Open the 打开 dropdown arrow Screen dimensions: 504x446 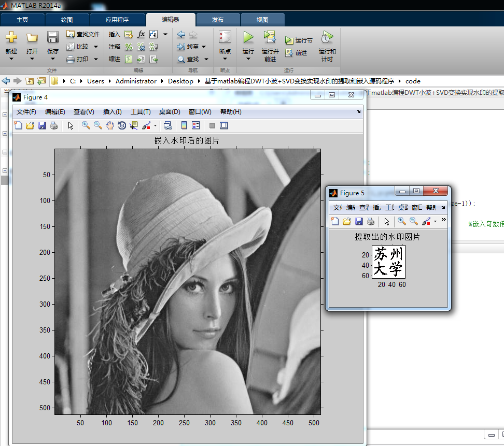tap(32, 59)
